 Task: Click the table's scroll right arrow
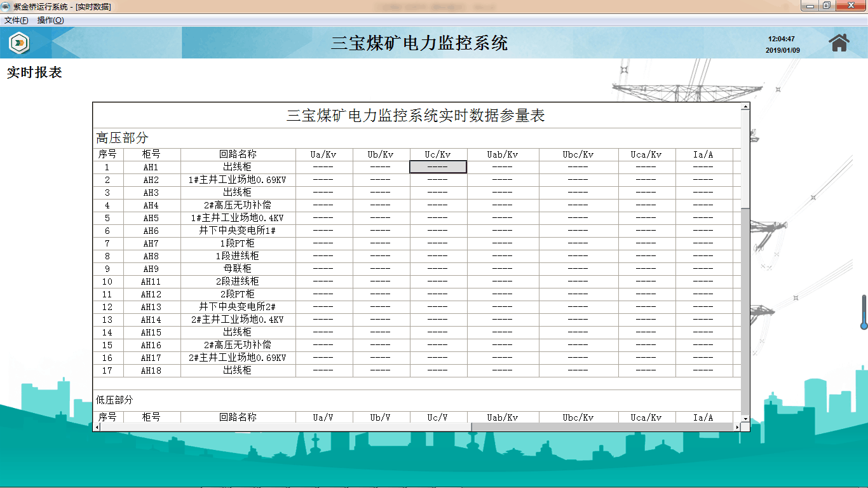tap(737, 427)
